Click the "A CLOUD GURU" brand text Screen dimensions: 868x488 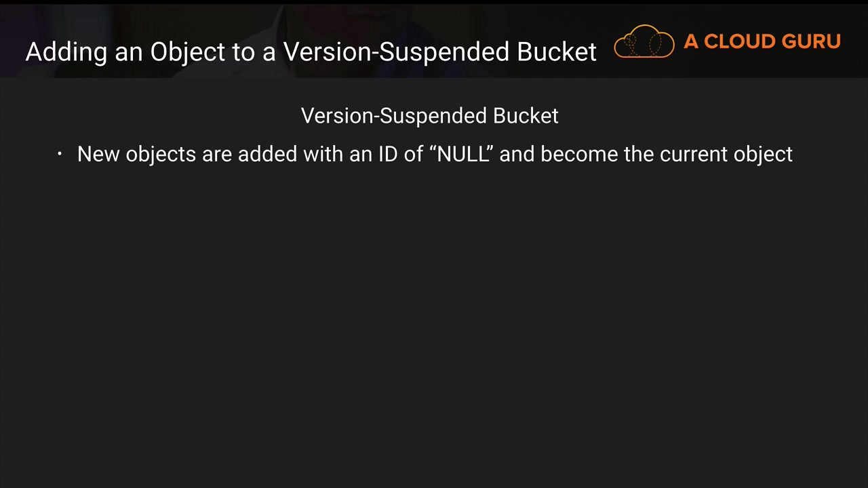pos(762,42)
